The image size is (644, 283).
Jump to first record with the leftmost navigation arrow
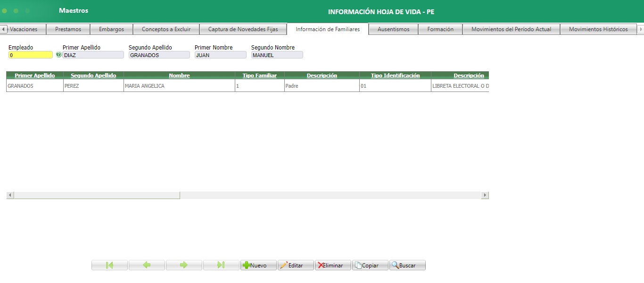point(109,265)
